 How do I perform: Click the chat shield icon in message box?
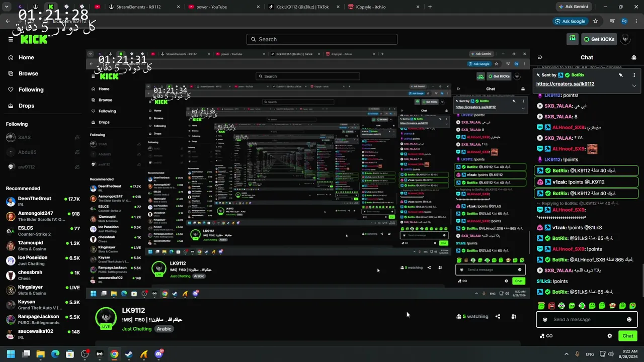click(x=544, y=320)
